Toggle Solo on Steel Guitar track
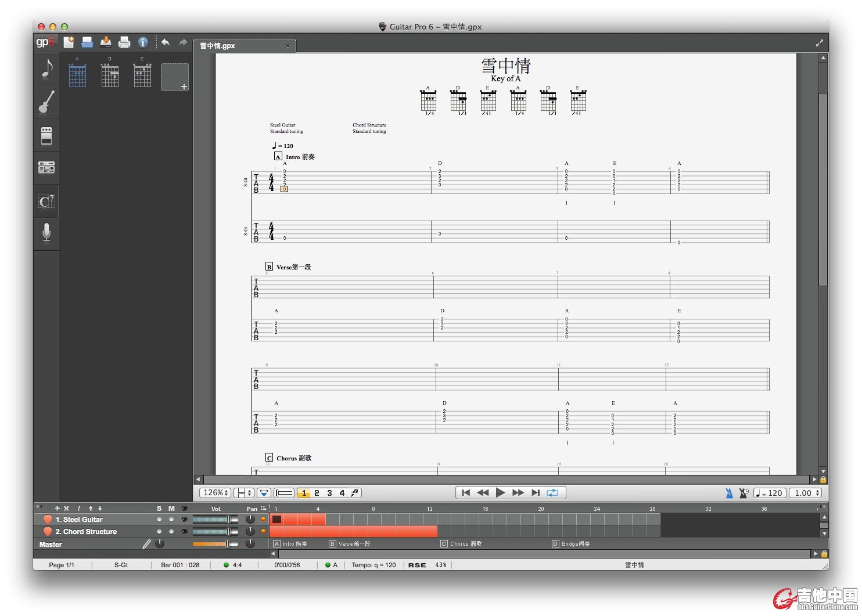This screenshot has height=616, width=862. 159,520
